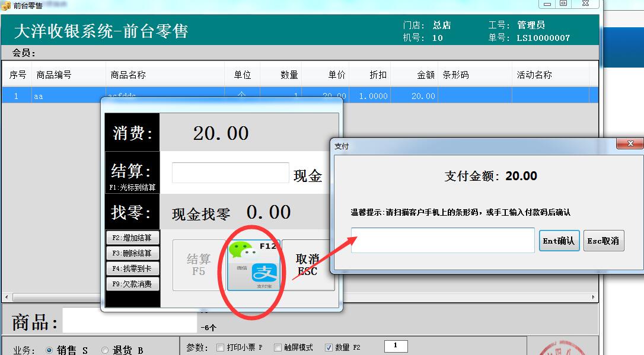Click the 工号 管理员 label
Viewport: 644px width, 355px height.
click(x=517, y=25)
